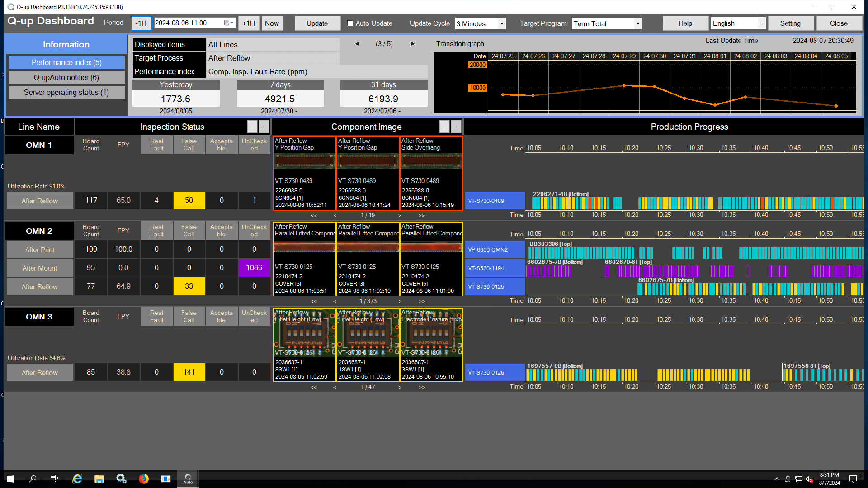Open the Setting dialog
The height and width of the screenshot is (488, 868).
click(790, 23)
